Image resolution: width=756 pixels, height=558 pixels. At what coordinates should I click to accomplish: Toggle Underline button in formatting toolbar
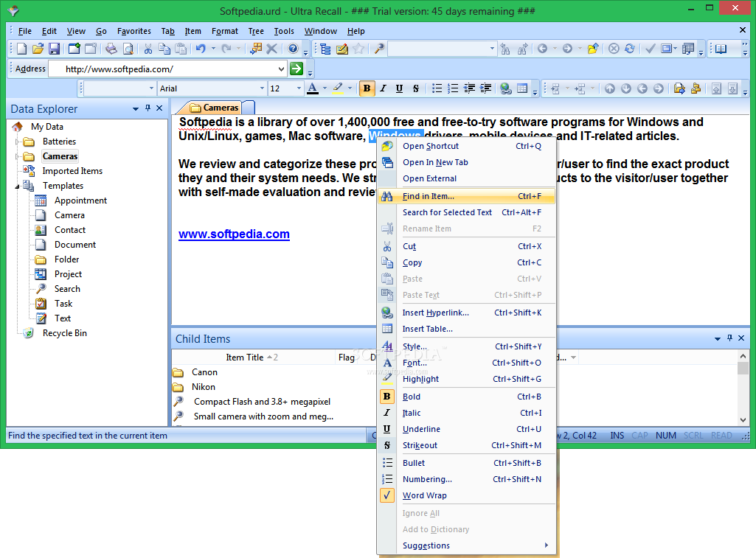click(x=399, y=88)
